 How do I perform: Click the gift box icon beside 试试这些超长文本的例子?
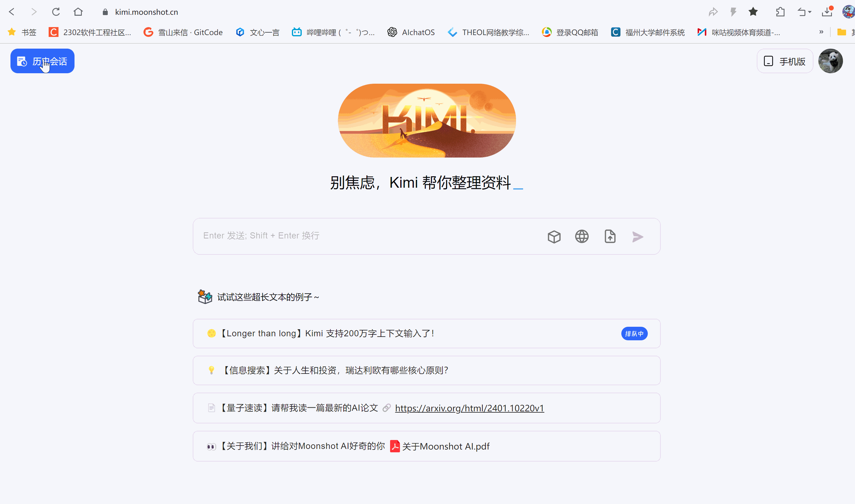pyautogui.click(x=205, y=297)
